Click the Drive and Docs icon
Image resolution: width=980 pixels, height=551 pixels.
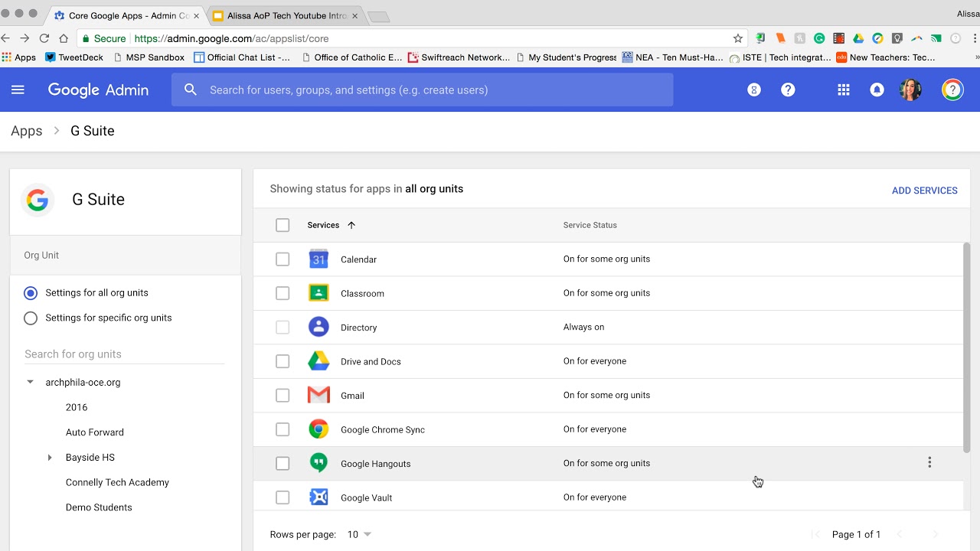pos(318,361)
